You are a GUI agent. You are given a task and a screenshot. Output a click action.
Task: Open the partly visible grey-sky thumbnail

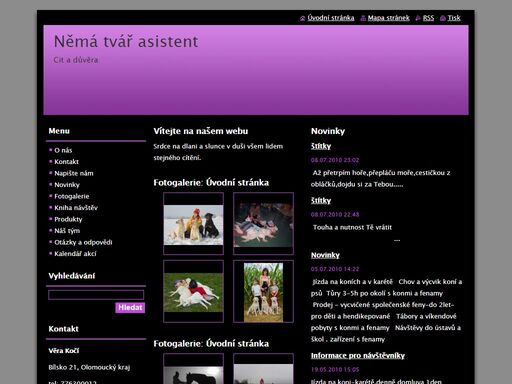point(263,374)
